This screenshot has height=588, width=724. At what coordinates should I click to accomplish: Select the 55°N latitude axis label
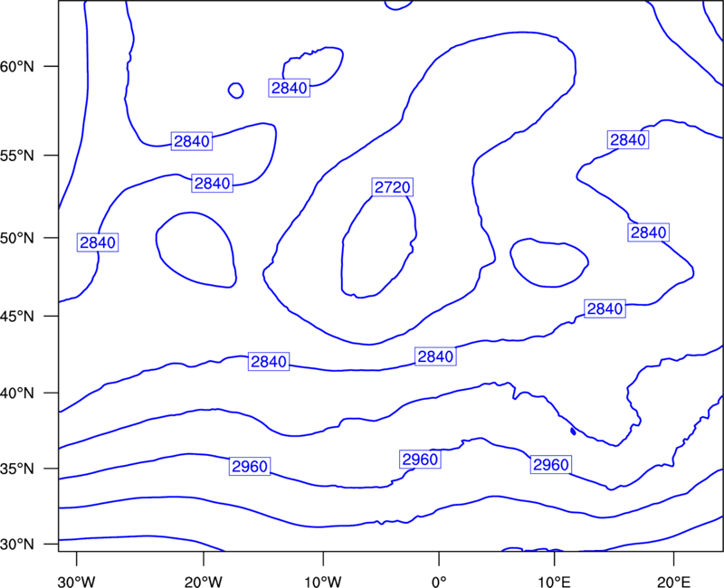pos(17,156)
